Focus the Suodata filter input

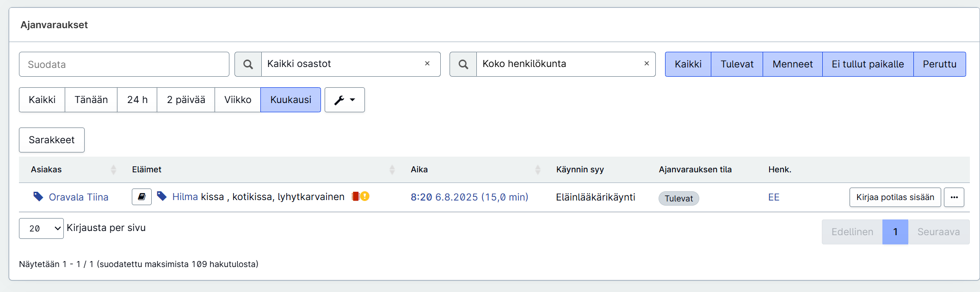pyautogui.click(x=124, y=64)
